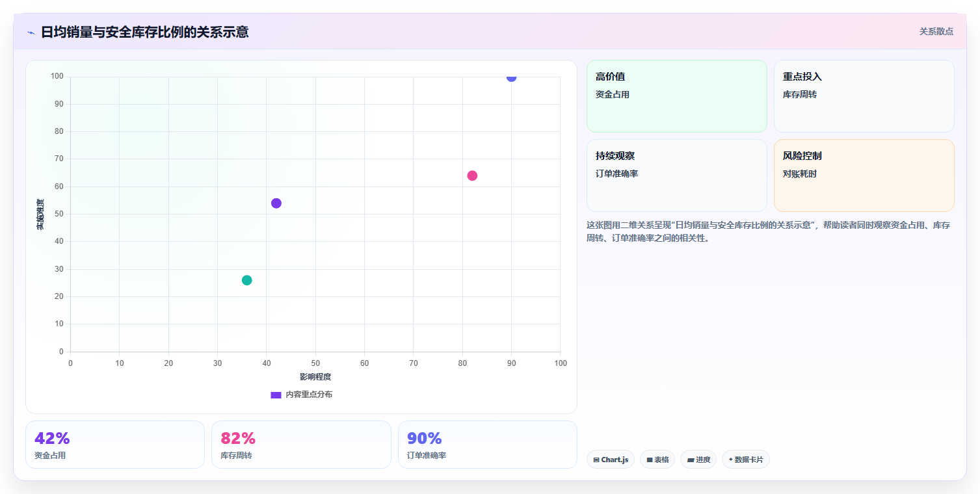The width and height of the screenshot is (980, 494).
Task: Click the 关系散点 label in header
Action: point(936,31)
